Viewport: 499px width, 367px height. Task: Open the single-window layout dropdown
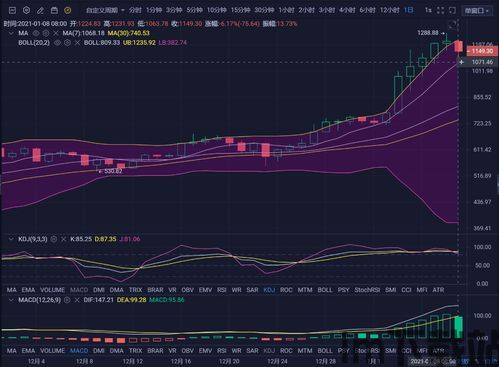pos(478,11)
